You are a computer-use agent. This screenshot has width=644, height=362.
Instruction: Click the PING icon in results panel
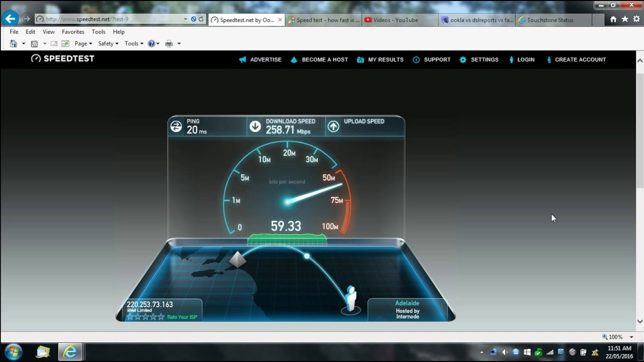[176, 126]
